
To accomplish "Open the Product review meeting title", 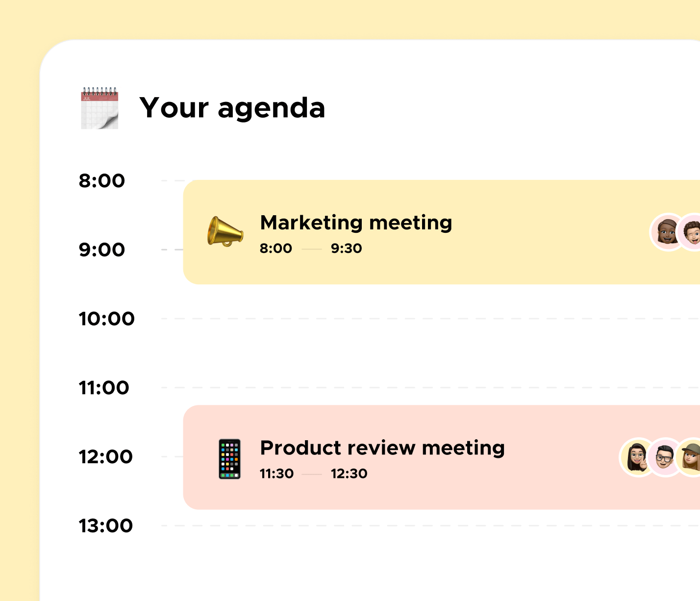I will [382, 448].
